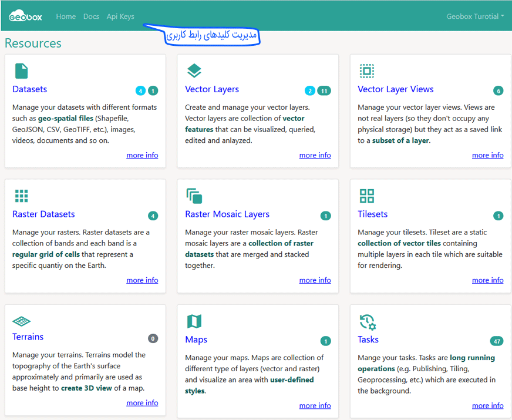
Task: Open the Raster Mosaic Layers heading link
Action: pos(227,214)
